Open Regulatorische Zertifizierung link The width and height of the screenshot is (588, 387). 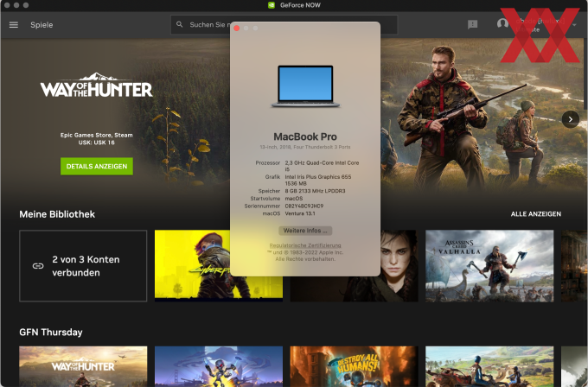[305, 245]
